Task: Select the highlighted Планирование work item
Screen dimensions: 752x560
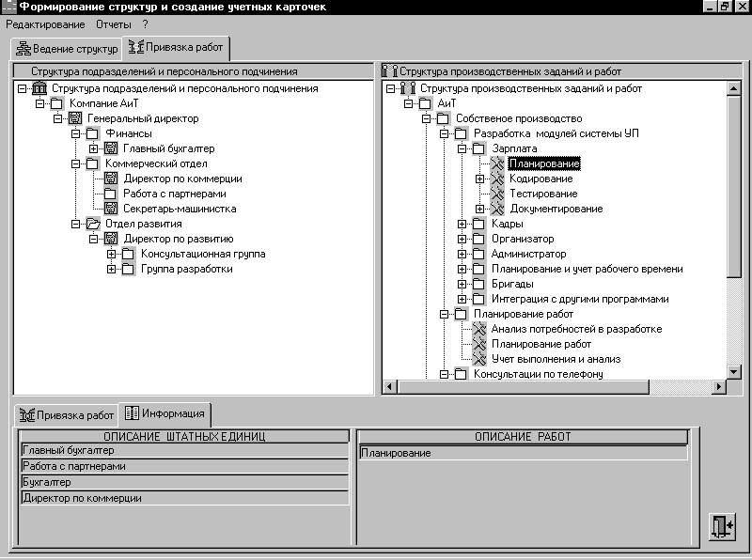Action: pyautogui.click(x=544, y=164)
